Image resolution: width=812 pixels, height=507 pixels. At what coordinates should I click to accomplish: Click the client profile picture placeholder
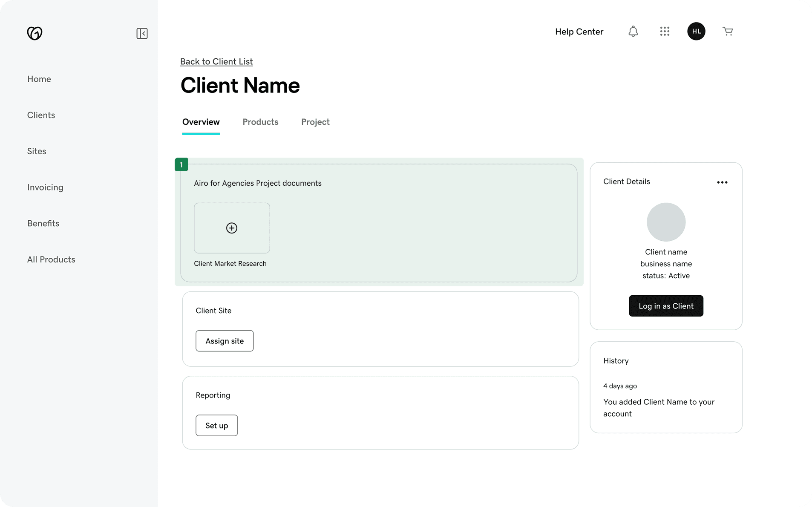pyautogui.click(x=666, y=222)
